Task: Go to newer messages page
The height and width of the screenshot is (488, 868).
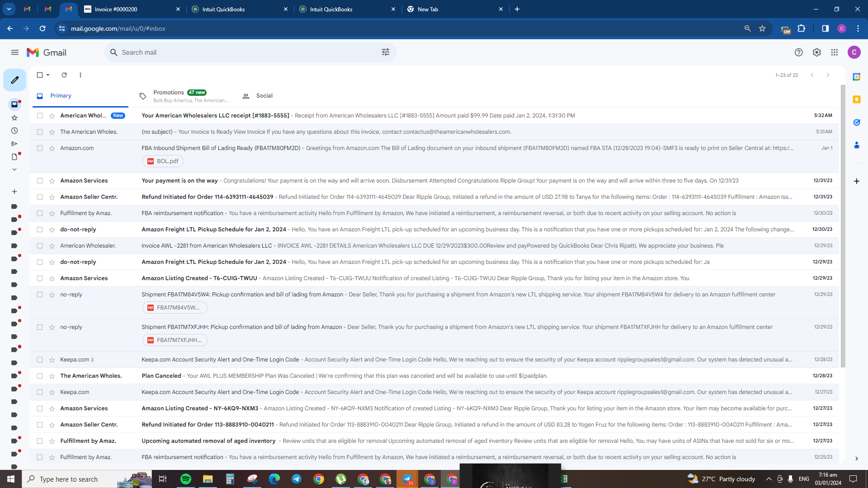Action: [x=812, y=75]
